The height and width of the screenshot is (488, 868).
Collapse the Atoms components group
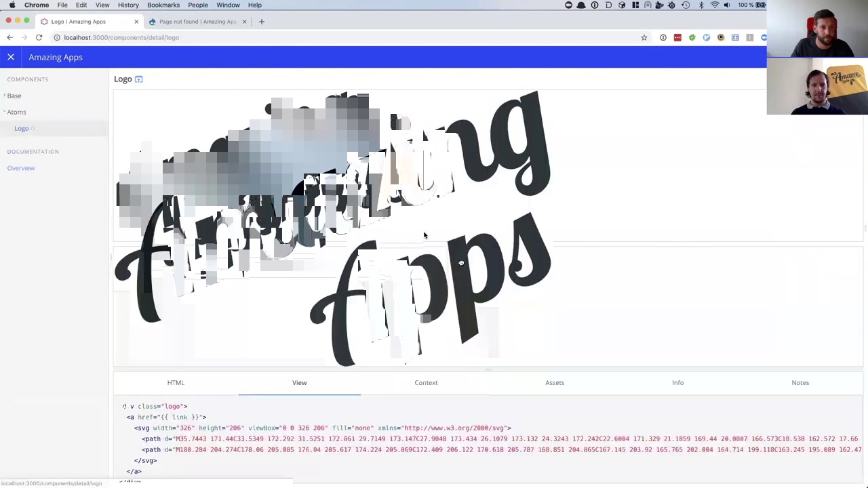[x=16, y=112]
